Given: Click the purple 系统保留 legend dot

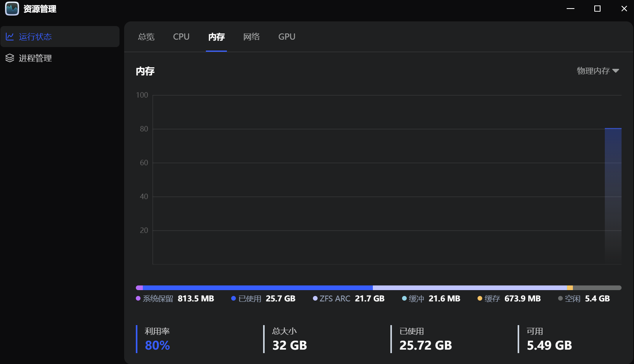Looking at the screenshot, I should [x=138, y=298].
